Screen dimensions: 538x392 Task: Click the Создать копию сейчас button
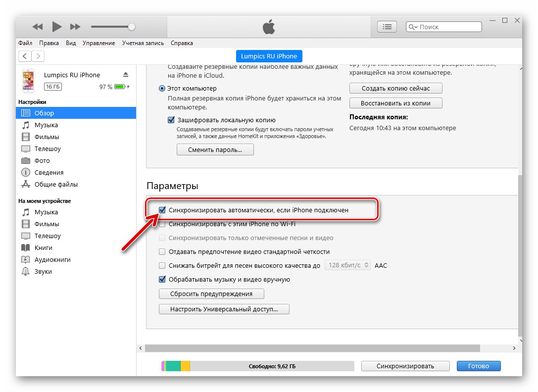[395, 88]
